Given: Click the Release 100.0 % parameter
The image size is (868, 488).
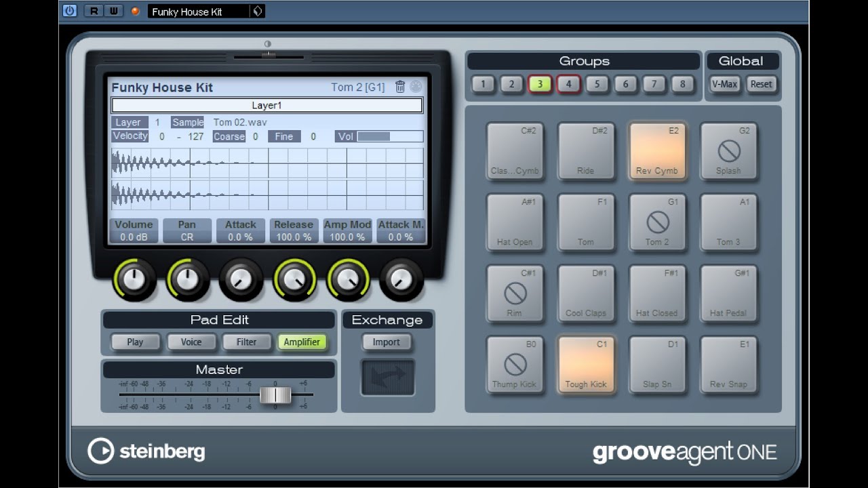Looking at the screenshot, I should click(x=294, y=230).
